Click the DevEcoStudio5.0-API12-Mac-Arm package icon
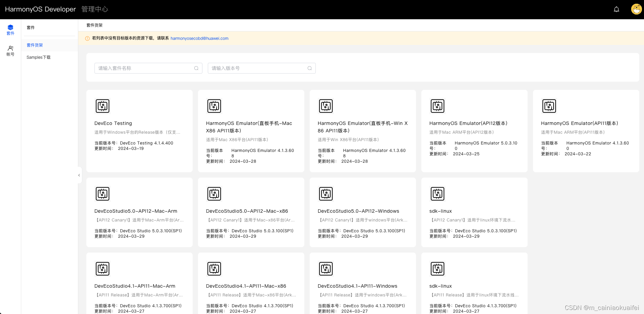644x314 pixels. point(103,194)
